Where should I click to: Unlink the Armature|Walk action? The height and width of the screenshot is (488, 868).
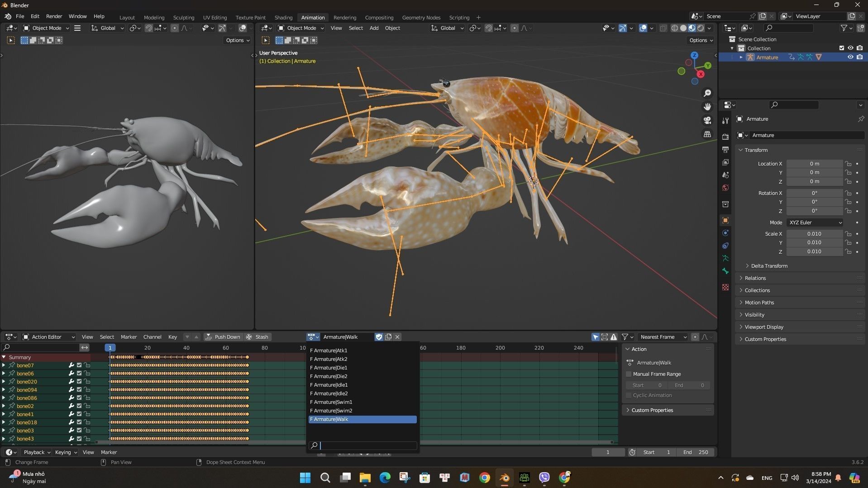click(397, 337)
